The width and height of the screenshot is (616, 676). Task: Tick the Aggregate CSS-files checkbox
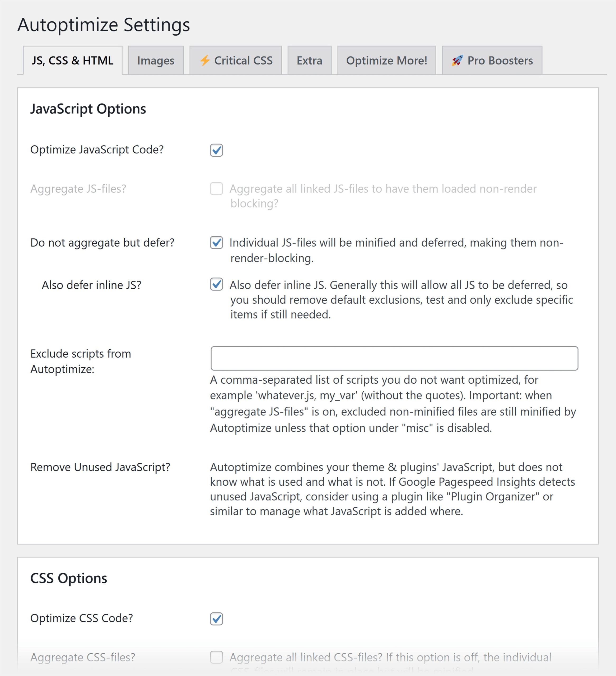(216, 657)
